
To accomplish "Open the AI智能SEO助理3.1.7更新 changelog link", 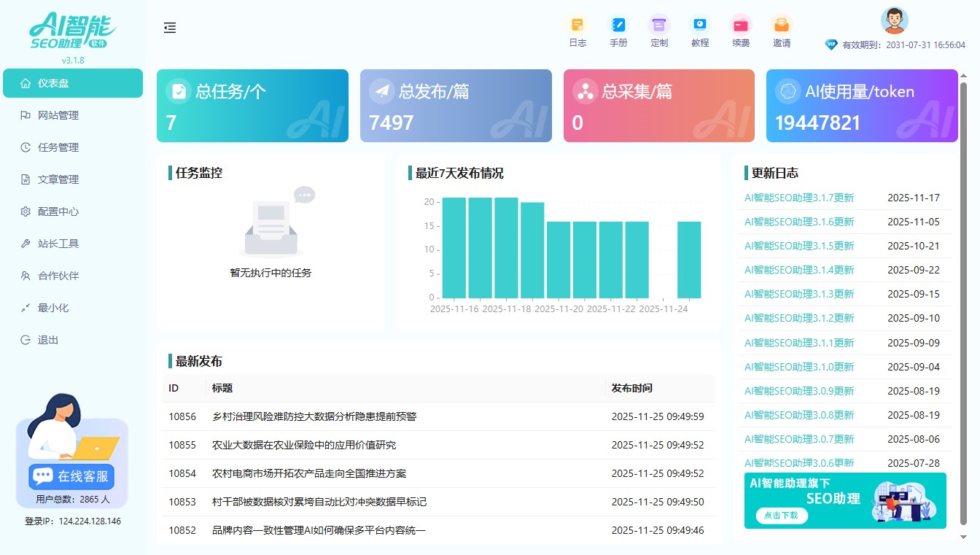I will pos(799,198).
